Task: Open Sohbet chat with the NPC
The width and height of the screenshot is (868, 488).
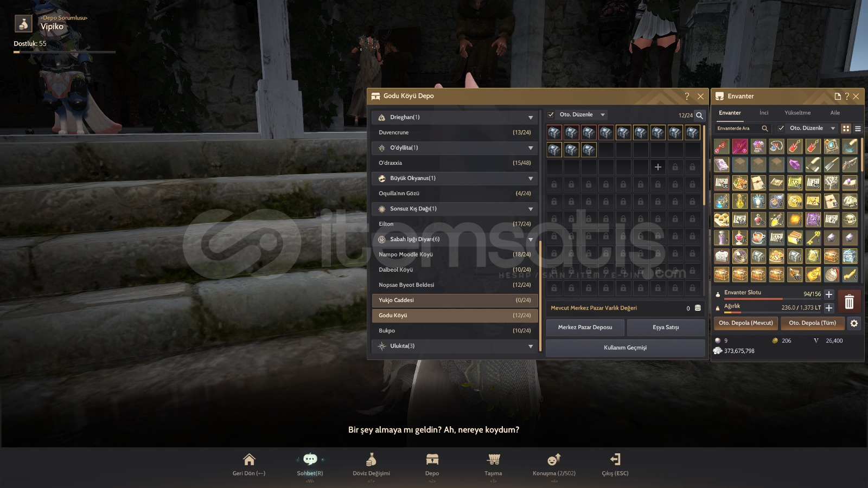Action: [x=310, y=460]
